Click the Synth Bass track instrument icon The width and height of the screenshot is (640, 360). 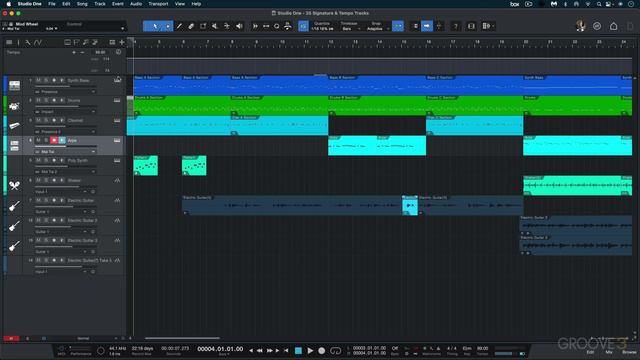click(x=14, y=85)
